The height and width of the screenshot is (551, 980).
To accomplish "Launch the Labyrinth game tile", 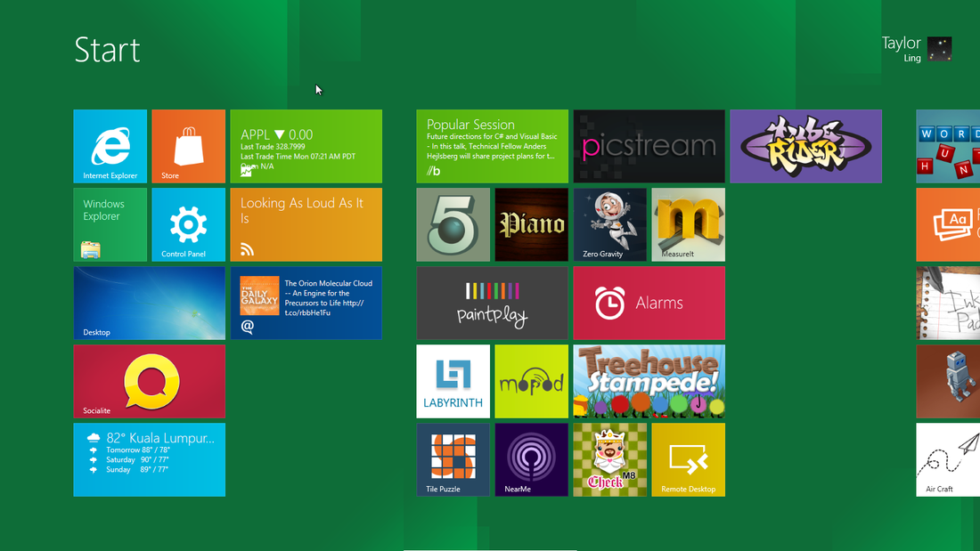I will [x=453, y=381].
